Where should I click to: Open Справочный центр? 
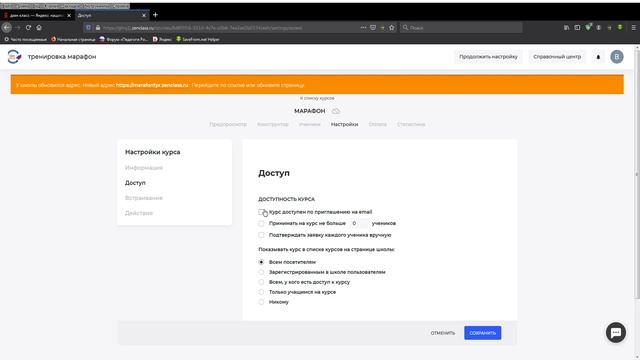[x=557, y=57]
